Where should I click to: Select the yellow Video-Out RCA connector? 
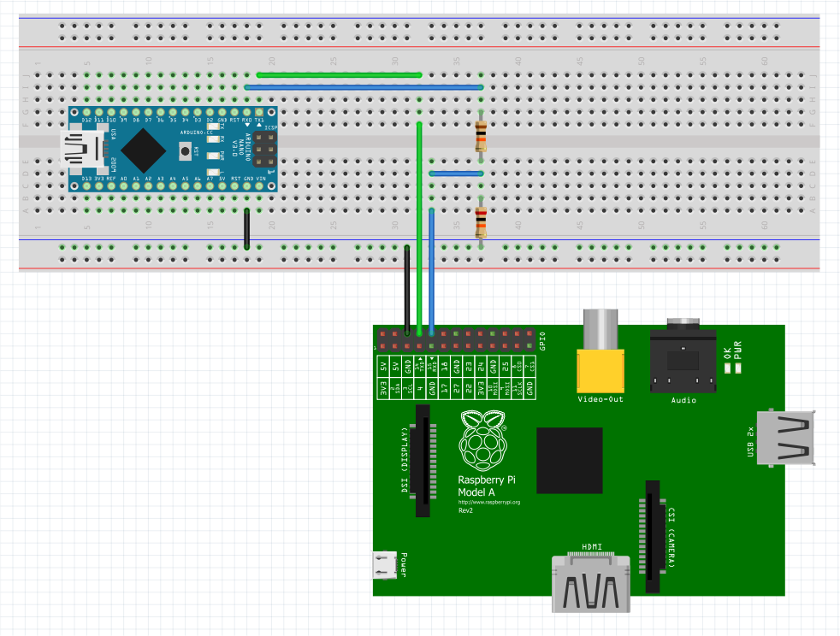600,350
